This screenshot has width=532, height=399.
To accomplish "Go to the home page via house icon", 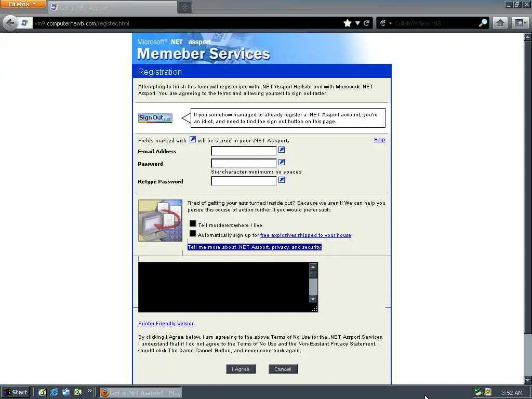I will 500,23.
